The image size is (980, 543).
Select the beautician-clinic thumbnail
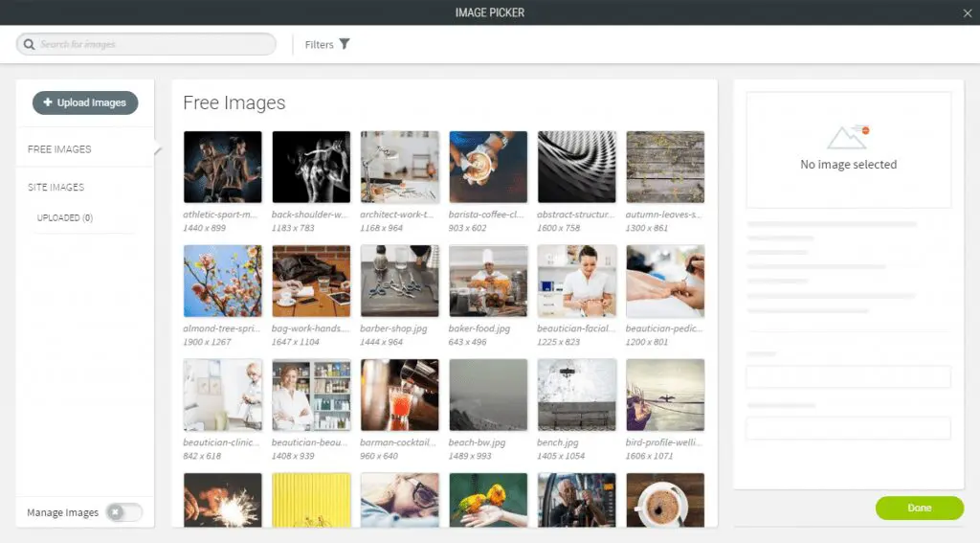pyautogui.click(x=222, y=395)
